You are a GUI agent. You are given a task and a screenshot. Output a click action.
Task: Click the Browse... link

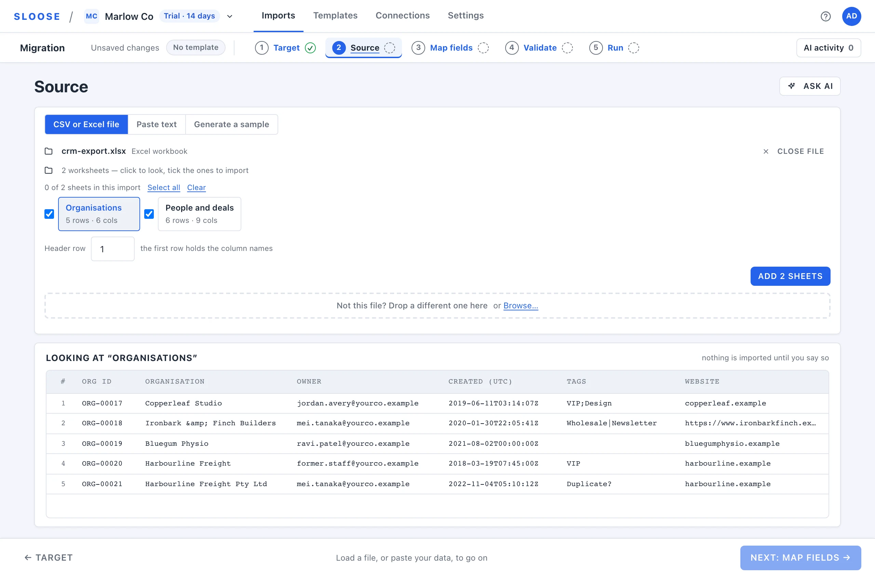pos(521,306)
